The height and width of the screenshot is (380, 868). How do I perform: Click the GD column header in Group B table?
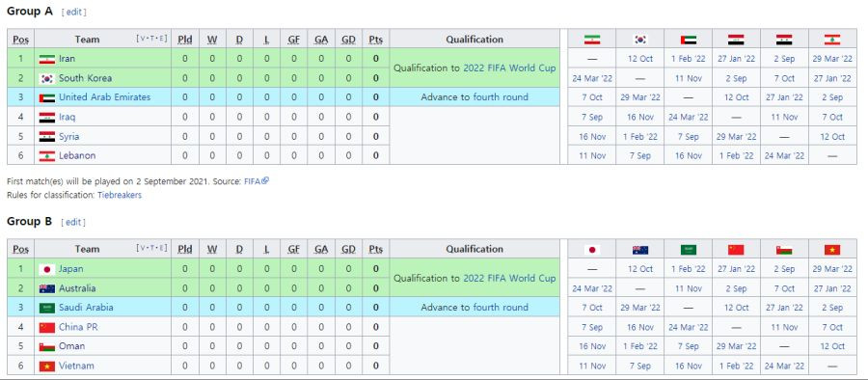pyautogui.click(x=348, y=249)
